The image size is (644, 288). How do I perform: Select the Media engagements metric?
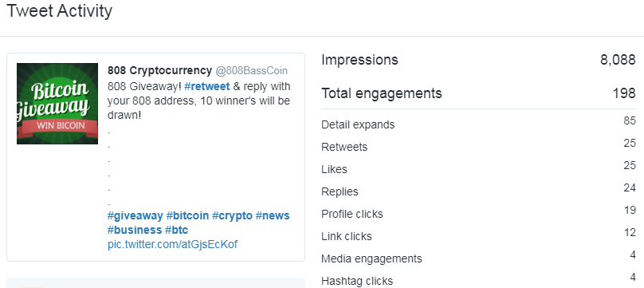point(371,258)
